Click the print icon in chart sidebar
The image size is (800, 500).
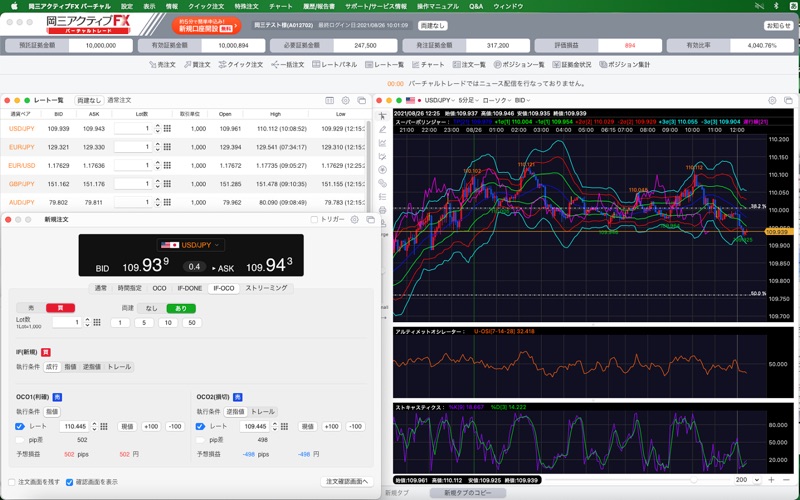(384, 211)
